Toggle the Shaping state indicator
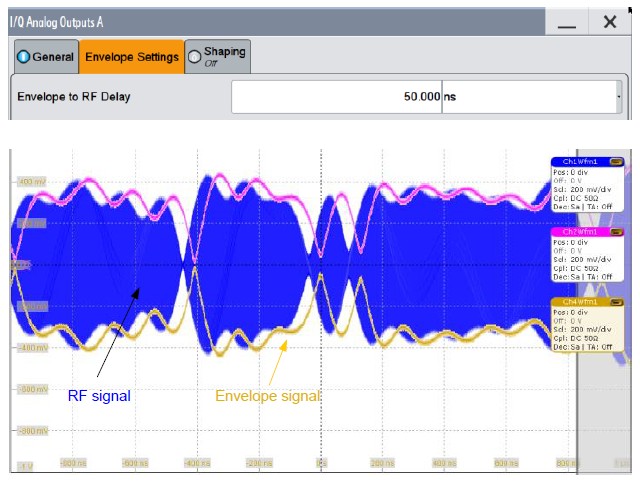 194,56
